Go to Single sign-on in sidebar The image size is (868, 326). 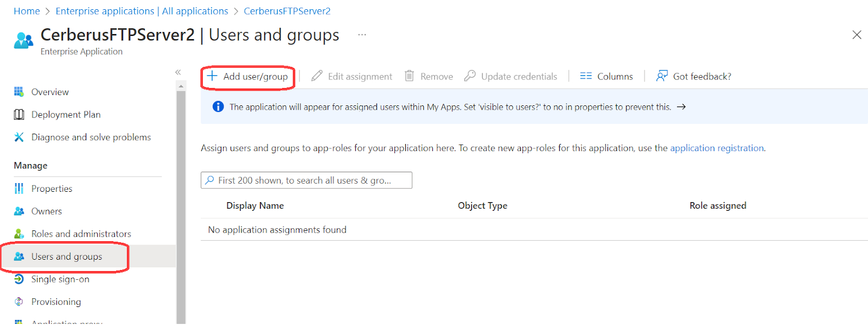[60, 279]
